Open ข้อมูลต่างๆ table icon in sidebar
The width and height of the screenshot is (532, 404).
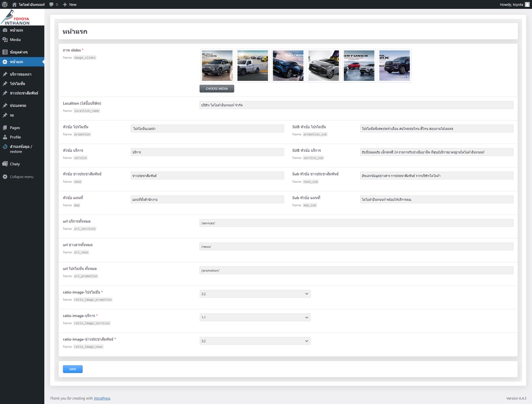5,52
